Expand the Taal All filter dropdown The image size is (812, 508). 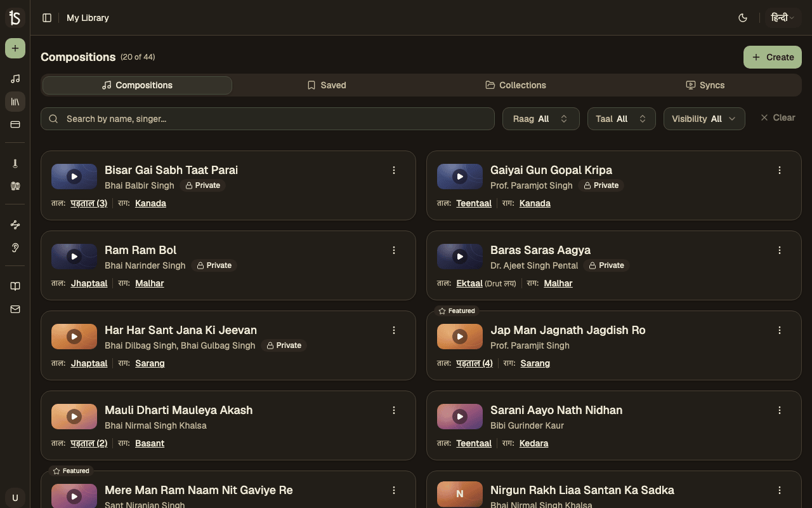[621, 119]
